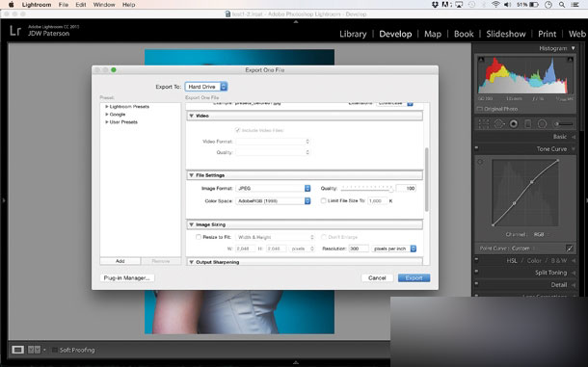Select the Radial Filter tool icon
The image size is (588, 367).
click(543, 123)
